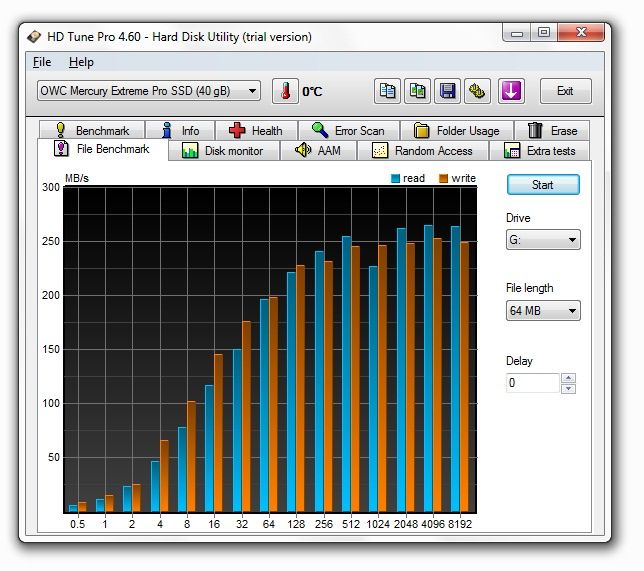Decrease the Delay value with down arrow
The width and height of the screenshot is (644, 571).
click(568, 388)
